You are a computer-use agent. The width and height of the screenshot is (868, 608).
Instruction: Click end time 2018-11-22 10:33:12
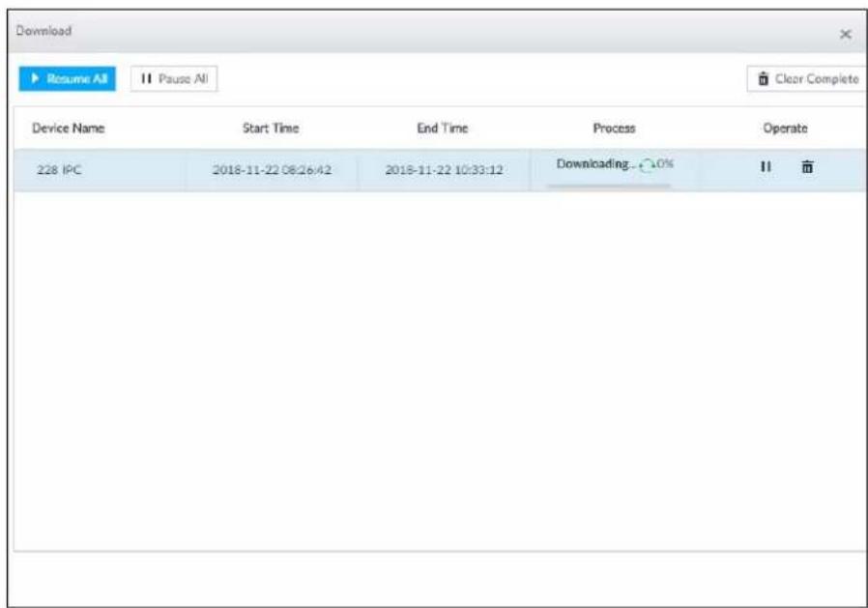tap(444, 170)
